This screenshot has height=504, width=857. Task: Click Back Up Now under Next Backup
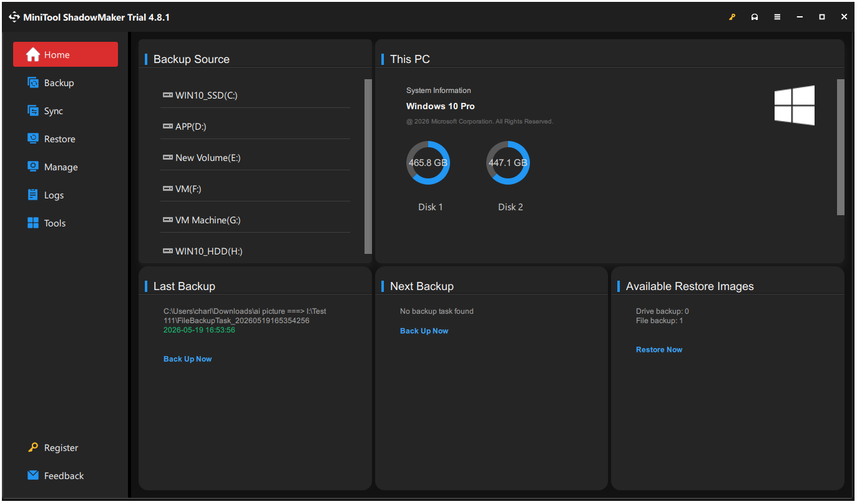point(424,331)
